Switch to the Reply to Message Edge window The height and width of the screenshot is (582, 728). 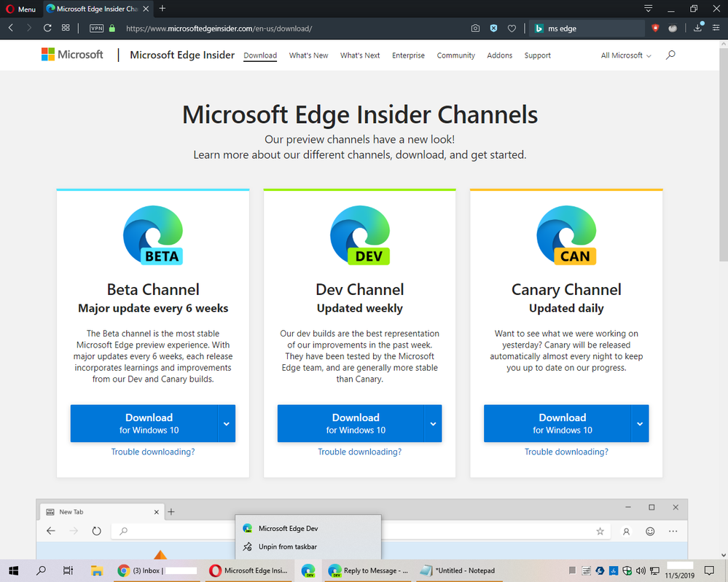click(368, 570)
